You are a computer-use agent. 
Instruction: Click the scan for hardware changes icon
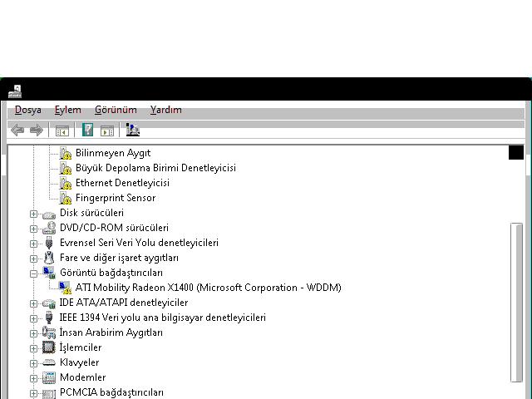[x=133, y=130]
